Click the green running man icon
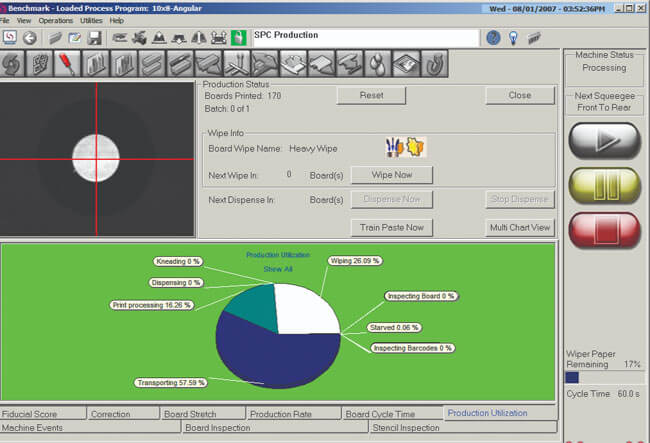The width and height of the screenshot is (650, 443). coord(239,38)
